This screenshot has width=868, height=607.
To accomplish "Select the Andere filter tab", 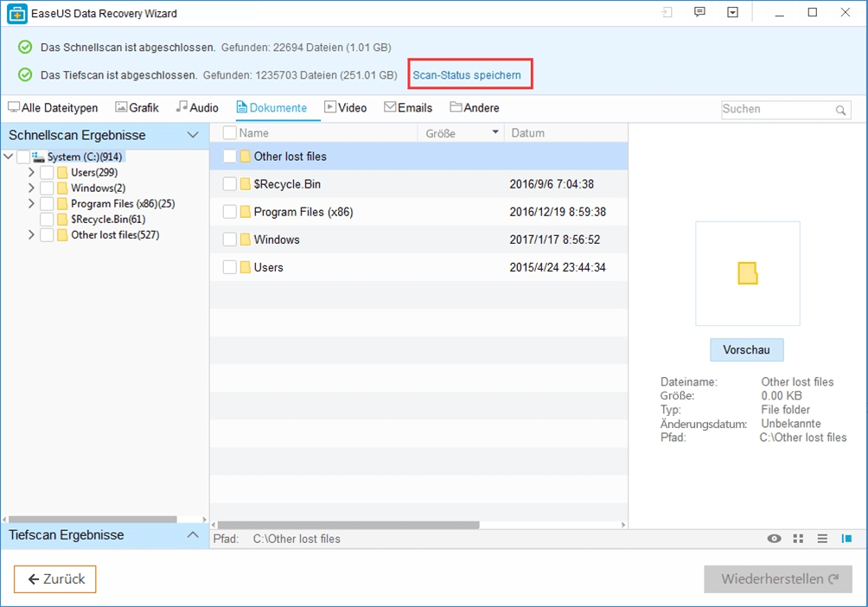I will (x=475, y=107).
